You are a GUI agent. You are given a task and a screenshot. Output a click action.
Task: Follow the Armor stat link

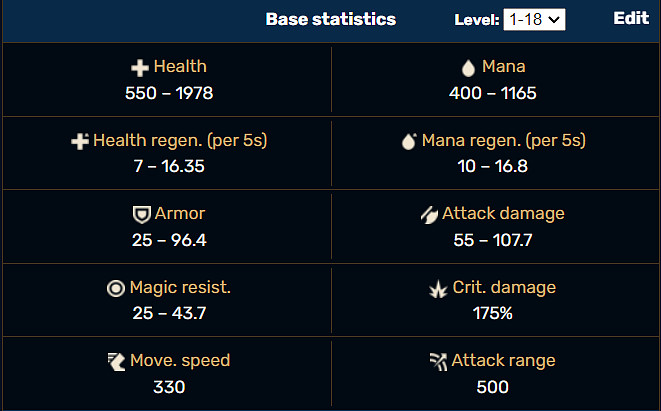coord(180,213)
